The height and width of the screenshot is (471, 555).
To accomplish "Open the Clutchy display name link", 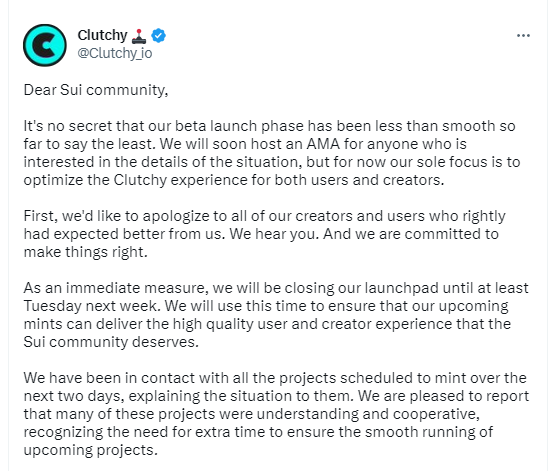I will coord(102,35).
